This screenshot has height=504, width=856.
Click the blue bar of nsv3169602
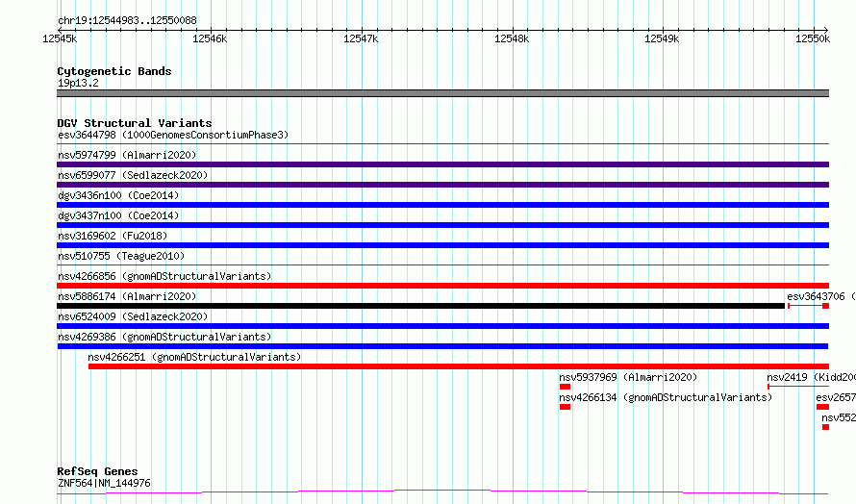point(442,245)
